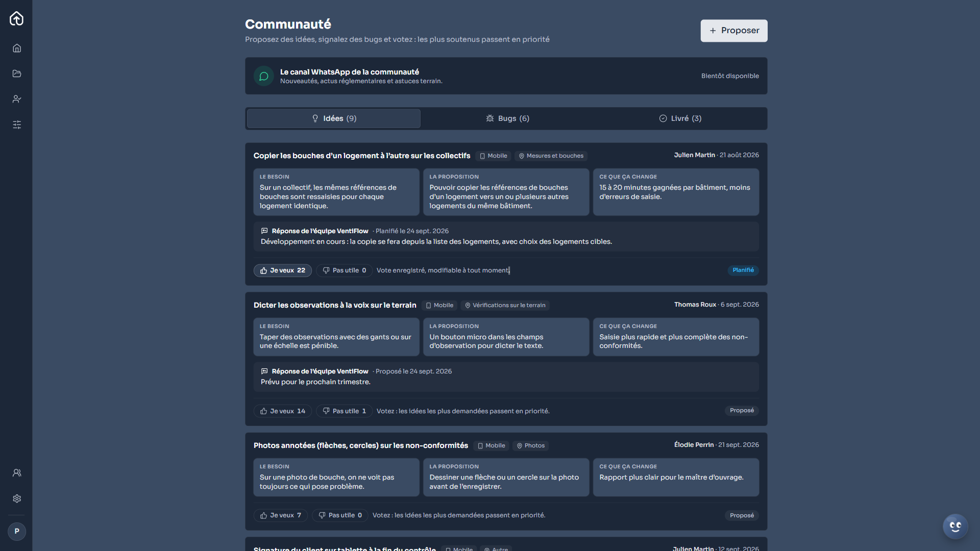Viewport: 980px width, 551px height.
Task: Click the title Copier les bouches d'un logement
Action: pyautogui.click(x=362, y=156)
